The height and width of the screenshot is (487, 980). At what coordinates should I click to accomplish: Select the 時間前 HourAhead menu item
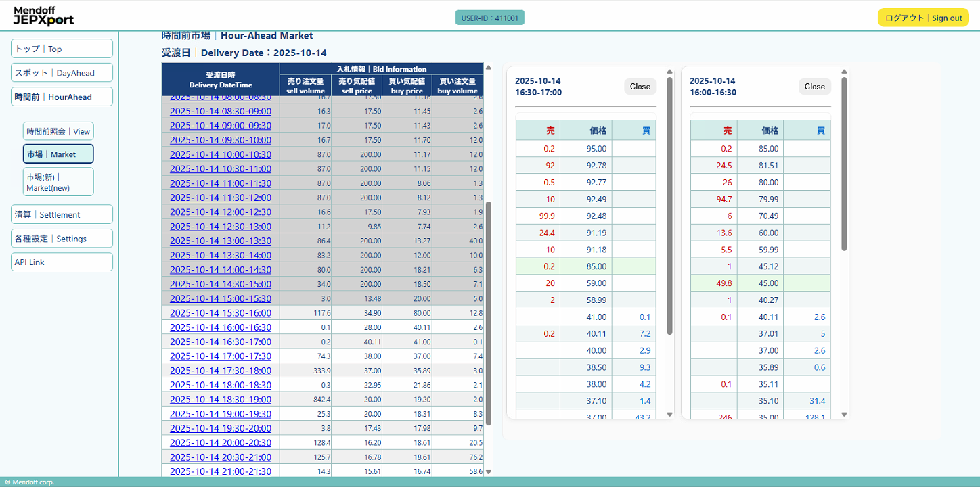click(62, 97)
